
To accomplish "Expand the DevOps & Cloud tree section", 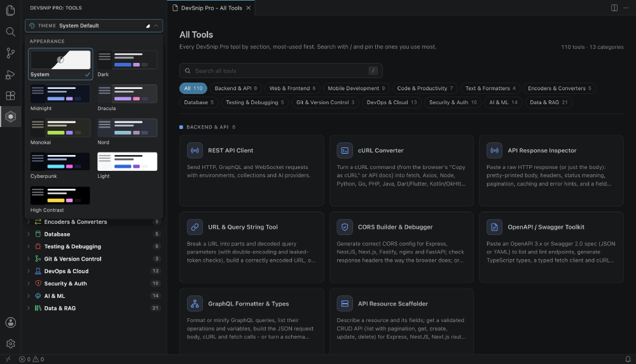I will click(x=94, y=271).
